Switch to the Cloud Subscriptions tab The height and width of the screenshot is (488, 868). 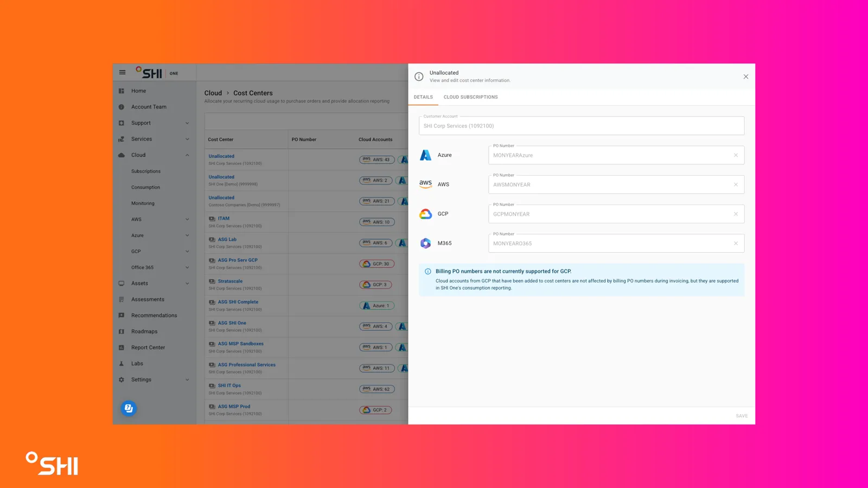pos(470,97)
